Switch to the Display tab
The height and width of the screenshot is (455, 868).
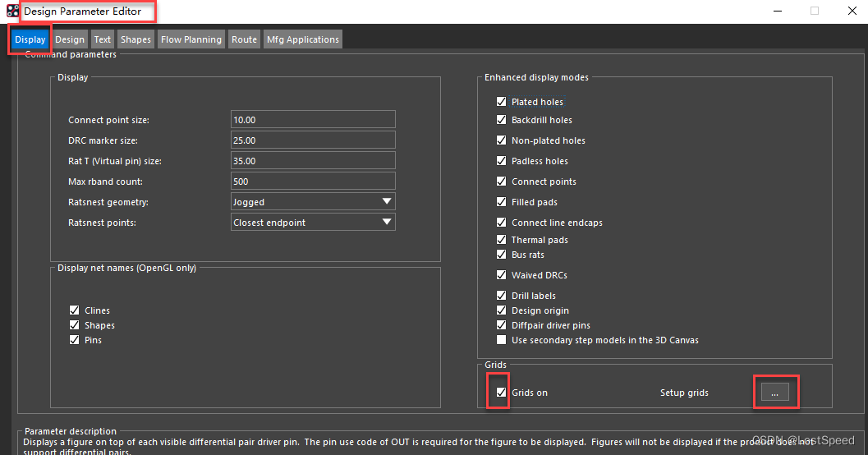[x=30, y=39]
